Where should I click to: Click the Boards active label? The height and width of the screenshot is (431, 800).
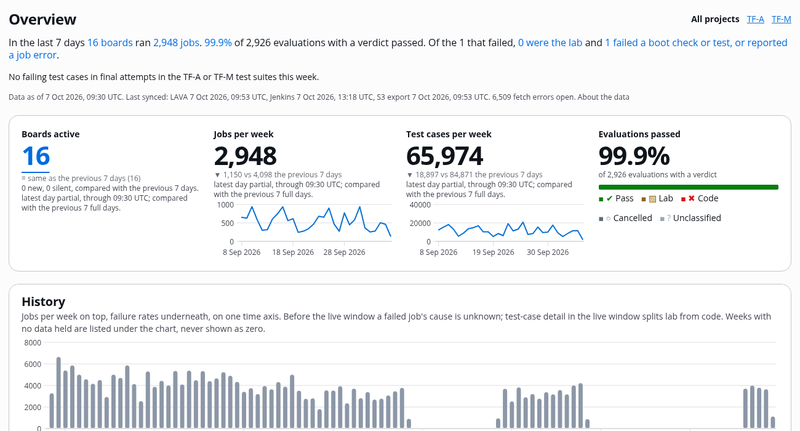coord(51,134)
